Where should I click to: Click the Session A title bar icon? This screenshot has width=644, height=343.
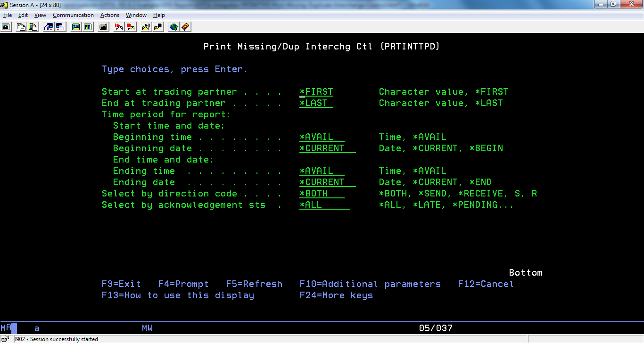tap(5, 5)
